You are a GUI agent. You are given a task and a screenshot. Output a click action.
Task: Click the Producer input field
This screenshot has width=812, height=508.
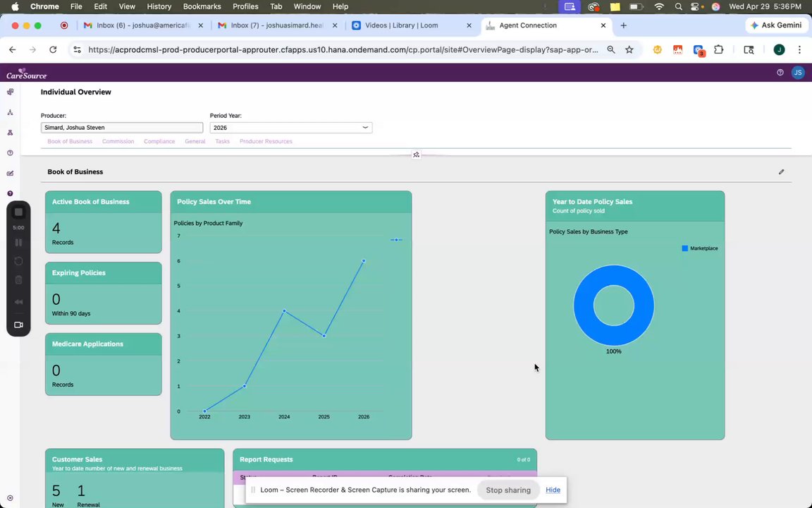(x=122, y=128)
